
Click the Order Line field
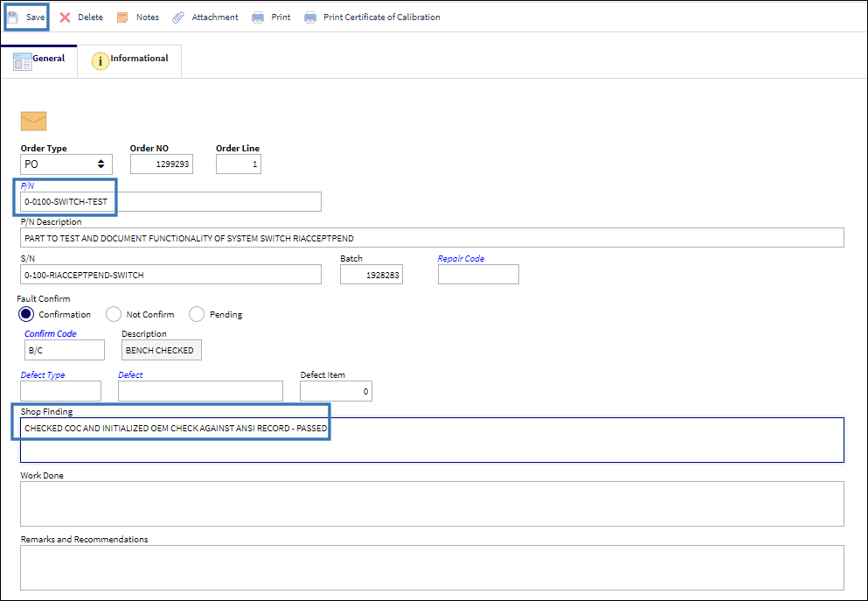click(x=239, y=164)
